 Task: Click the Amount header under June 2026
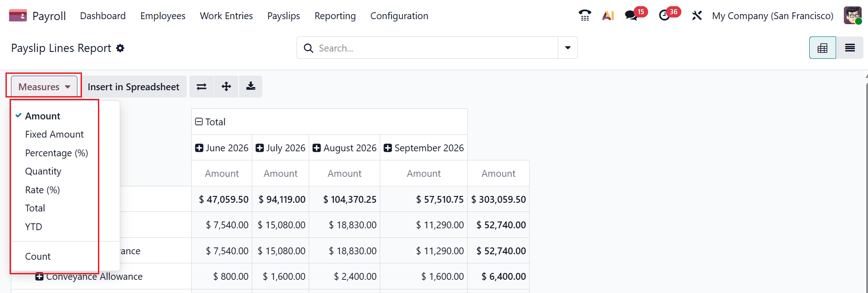tap(222, 173)
